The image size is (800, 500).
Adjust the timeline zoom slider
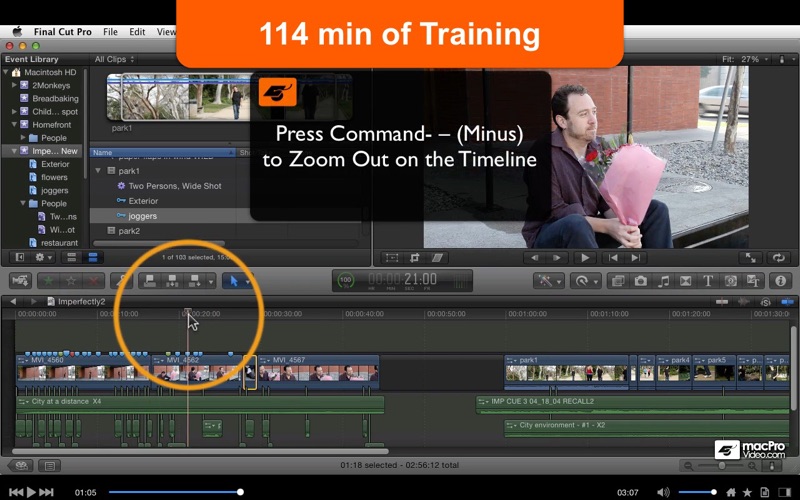coord(721,465)
